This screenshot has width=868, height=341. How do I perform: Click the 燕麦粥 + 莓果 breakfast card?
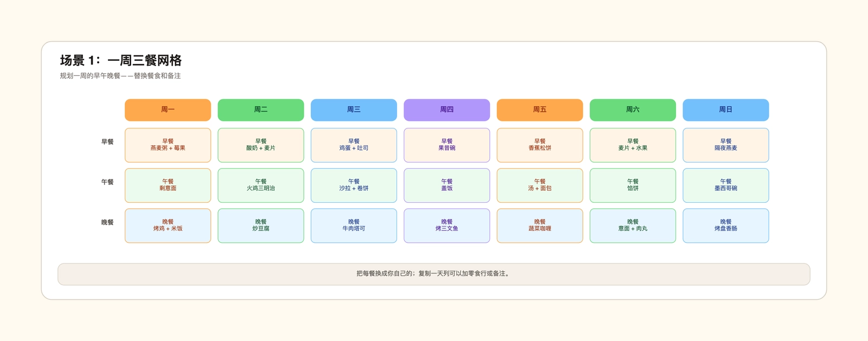pos(168,145)
